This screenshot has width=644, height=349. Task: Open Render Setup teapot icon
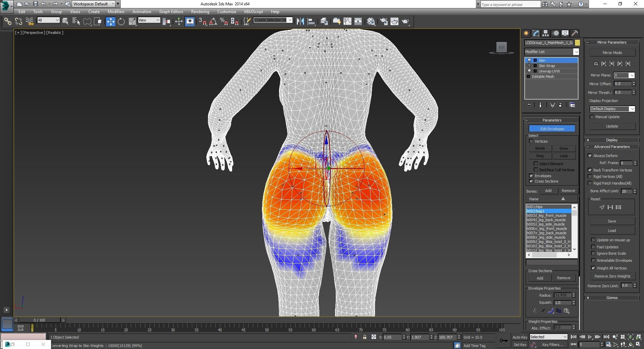pos(384,21)
